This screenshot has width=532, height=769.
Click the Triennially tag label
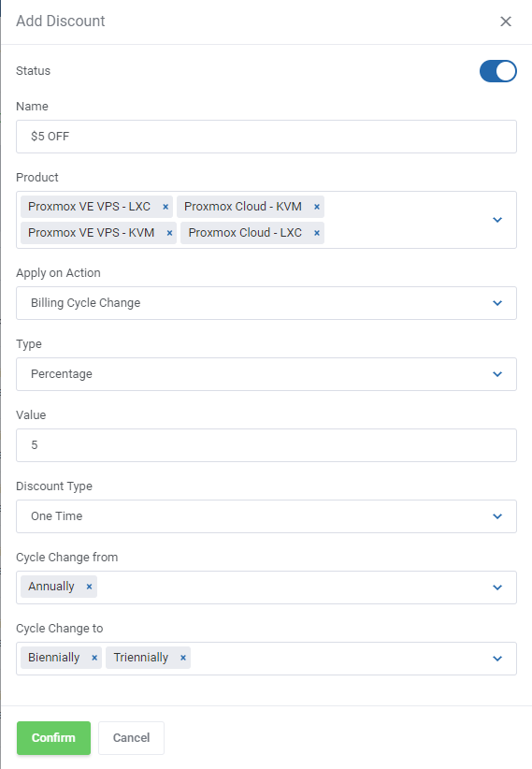[x=141, y=658]
